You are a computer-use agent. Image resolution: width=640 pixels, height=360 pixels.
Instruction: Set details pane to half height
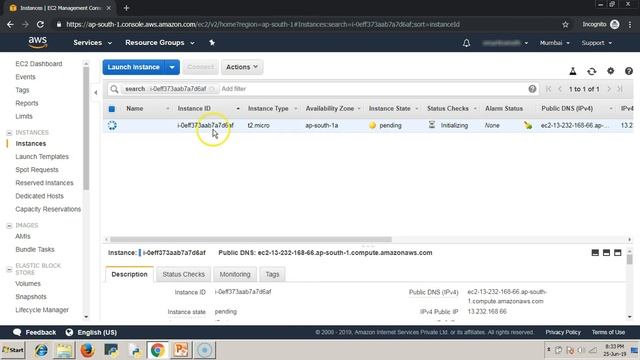coord(606,253)
